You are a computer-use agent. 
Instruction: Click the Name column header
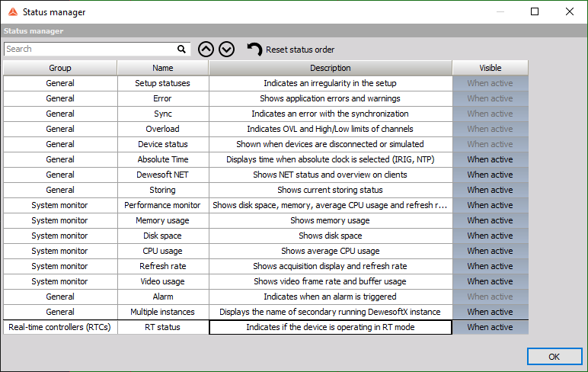pyautogui.click(x=163, y=68)
